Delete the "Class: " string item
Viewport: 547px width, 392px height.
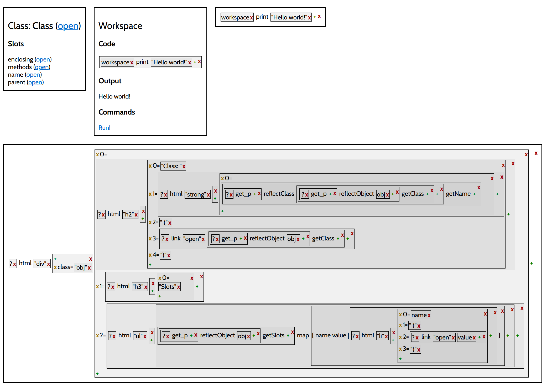[x=184, y=166]
